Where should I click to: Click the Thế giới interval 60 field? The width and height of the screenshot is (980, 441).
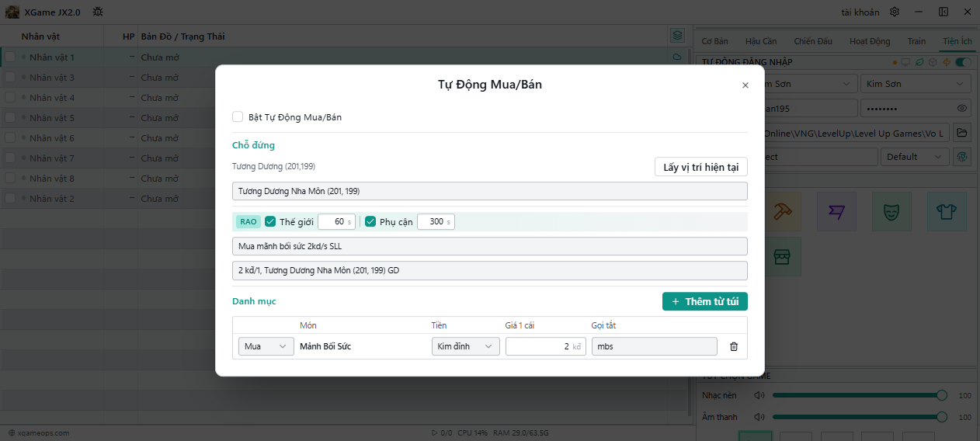pyautogui.click(x=337, y=221)
